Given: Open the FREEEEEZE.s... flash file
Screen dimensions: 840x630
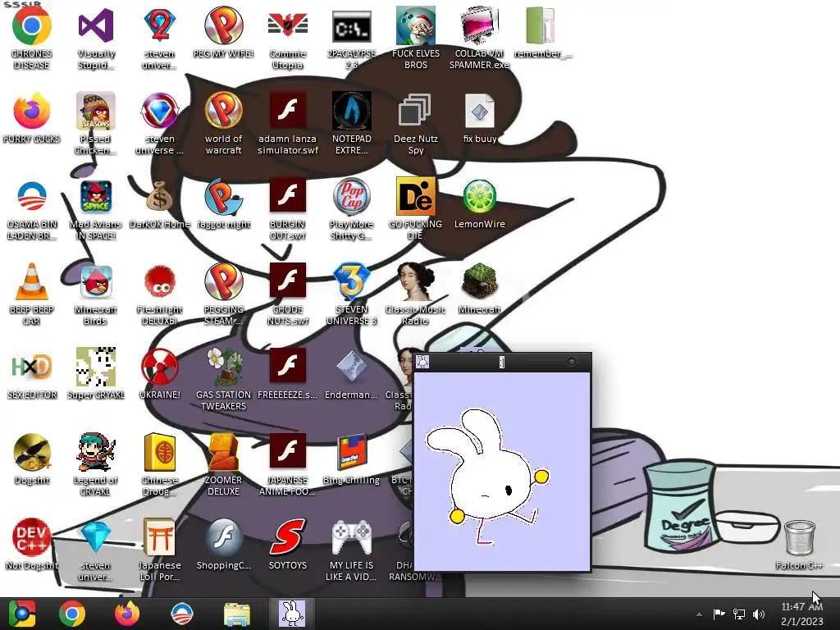Looking at the screenshot, I should click(288, 367).
